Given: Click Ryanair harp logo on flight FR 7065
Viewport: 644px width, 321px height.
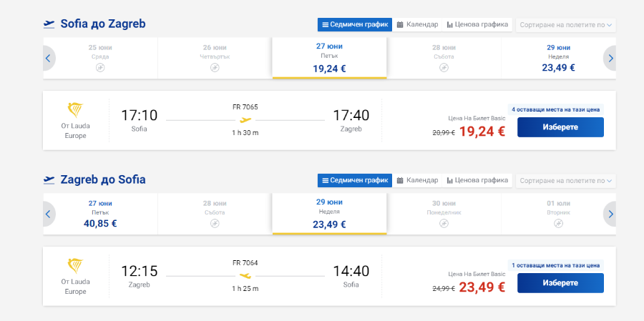Looking at the screenshot, I should (x=75, y=110).
